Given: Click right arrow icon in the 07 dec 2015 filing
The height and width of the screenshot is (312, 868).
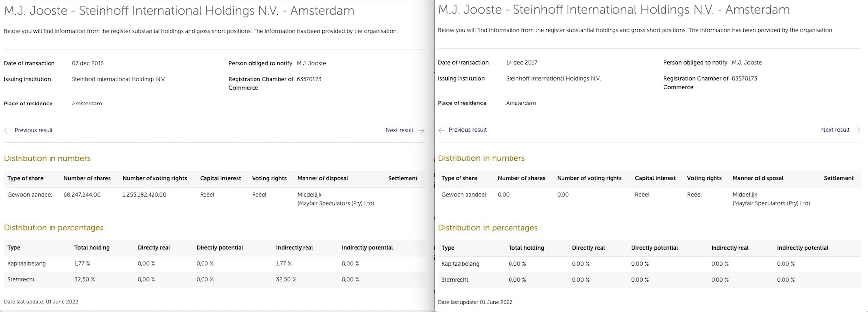Looking at the screenshot, I should tap(421, 131).
